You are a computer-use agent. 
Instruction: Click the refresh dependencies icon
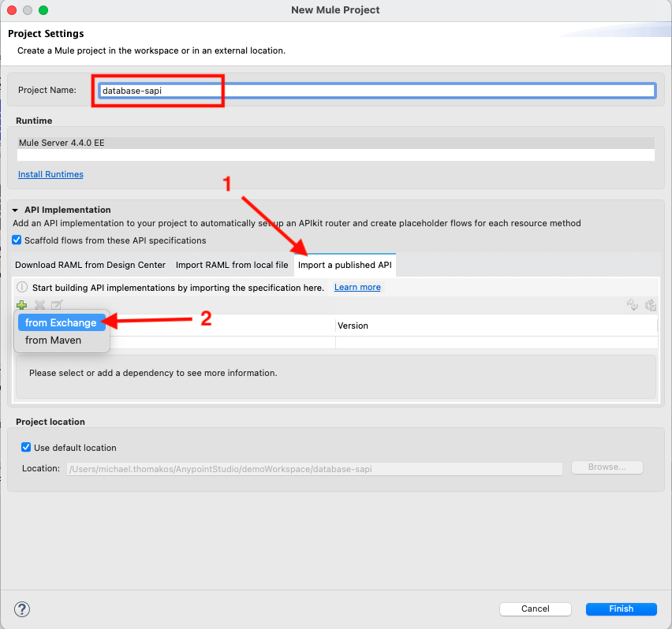pos(632,305)
